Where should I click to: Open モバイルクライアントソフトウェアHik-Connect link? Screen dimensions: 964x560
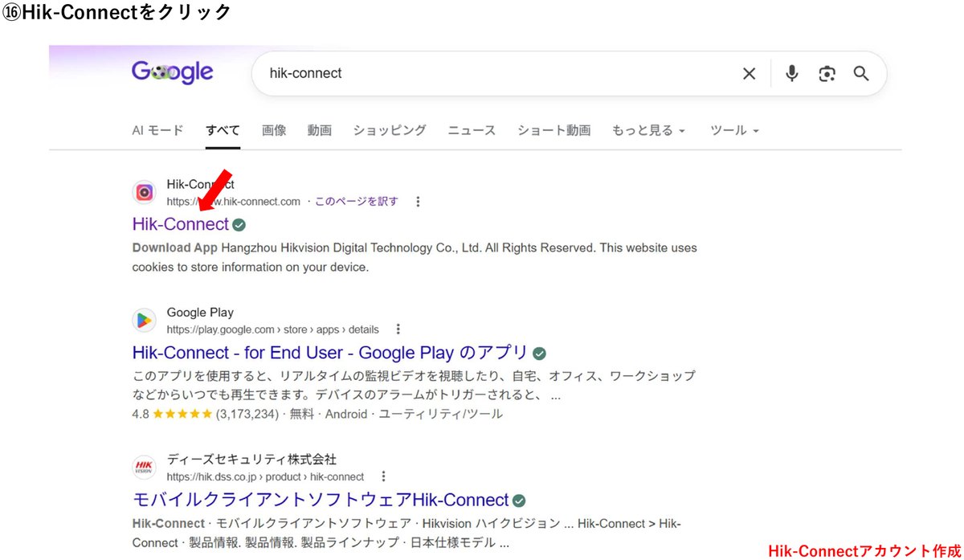[x=321, y=500]
